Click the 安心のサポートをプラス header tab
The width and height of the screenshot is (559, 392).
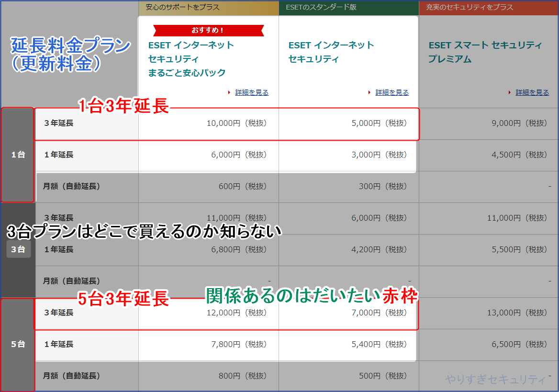(209, 8)
